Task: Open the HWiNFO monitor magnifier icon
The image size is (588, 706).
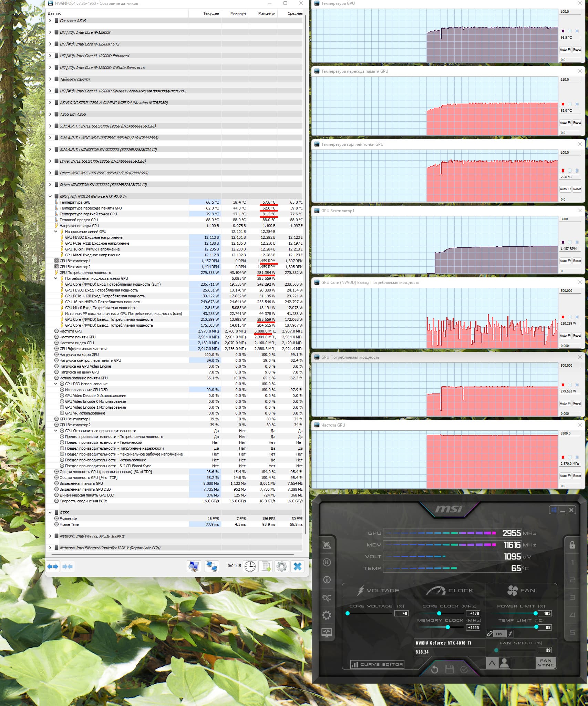Action: [x=194, y=566]
